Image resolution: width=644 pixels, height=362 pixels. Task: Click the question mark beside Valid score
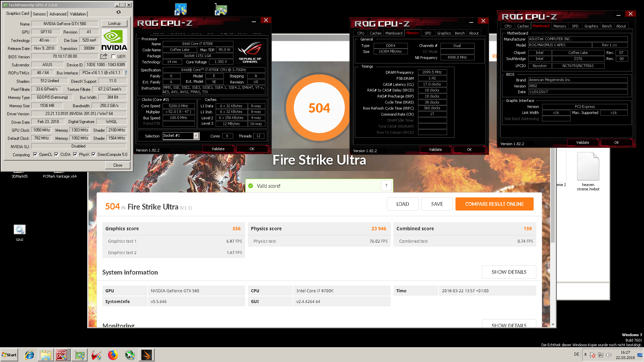pos(386,186)
